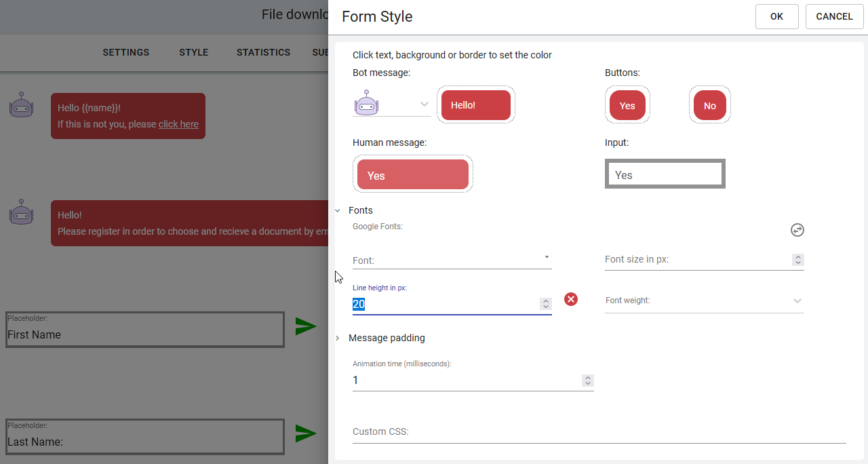Click the green send arrow beside Last Name
This screenshot has width=868, height=464.
coord(306,433)
